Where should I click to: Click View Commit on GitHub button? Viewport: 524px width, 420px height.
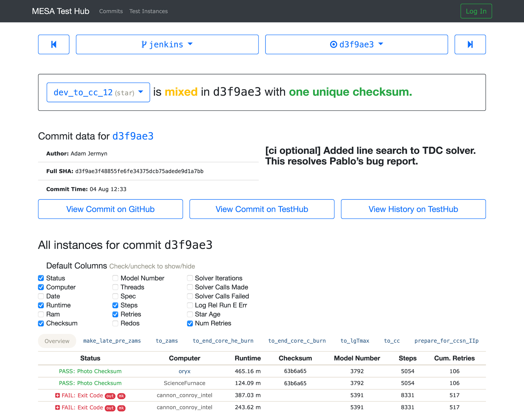[x=110, y=209]
